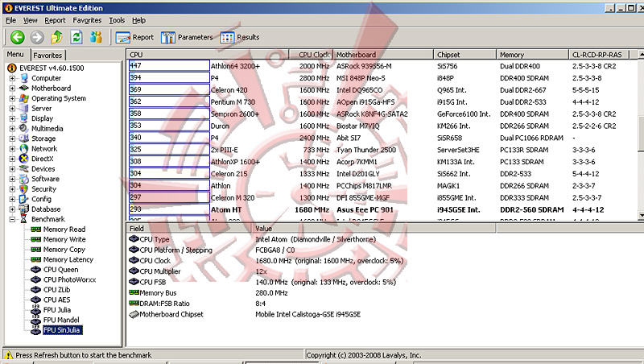
Task: Click the Security shield icon
Action: pyautogui.click(x=24, y=189)
